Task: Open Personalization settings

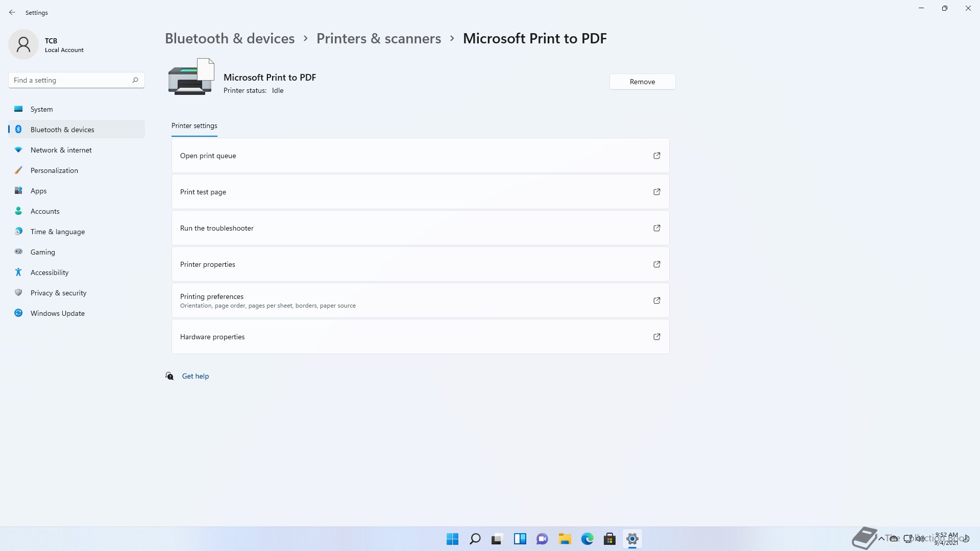Action: click(x=54, y=170)
